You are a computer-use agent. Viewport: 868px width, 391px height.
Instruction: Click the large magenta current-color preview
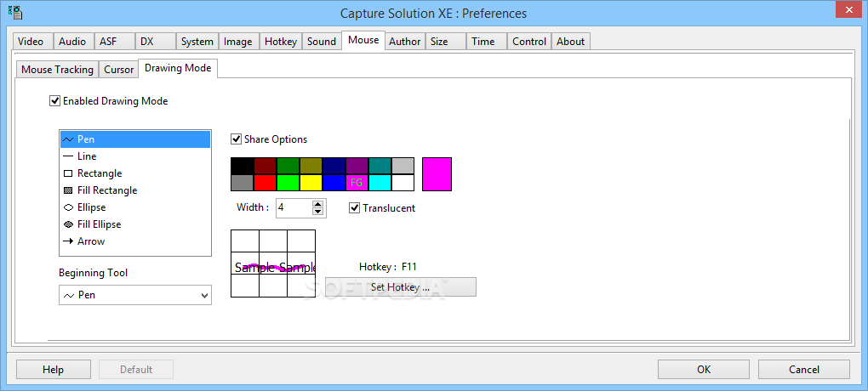(x=437, y=174)
